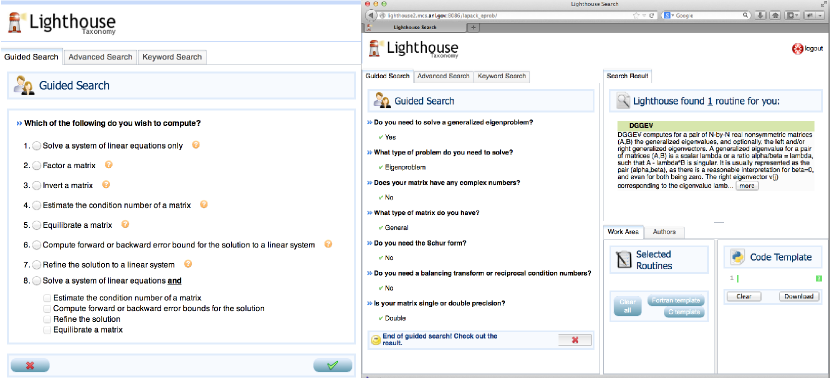
Task: Open the search engine dropdown in Google box
Action: click(672, 15)
